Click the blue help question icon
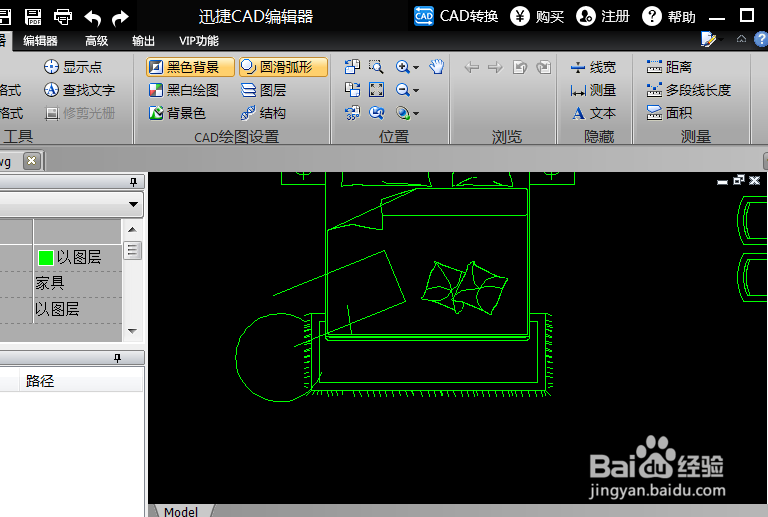Image resolution: width=768 pixels, height=517 pixels. point(761,39)
